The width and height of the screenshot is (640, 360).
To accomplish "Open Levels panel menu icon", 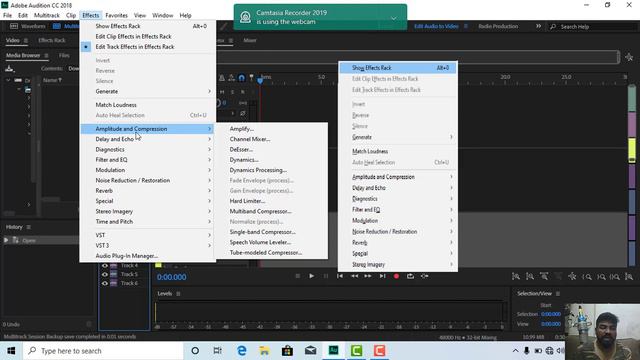I will [178, 294].
